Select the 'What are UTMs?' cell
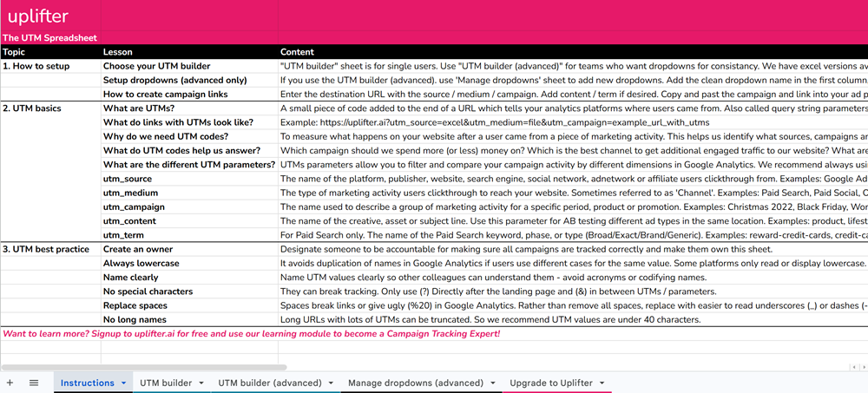Image resolution: width=868 pixels, height=393 pixels. coord(189,108)
